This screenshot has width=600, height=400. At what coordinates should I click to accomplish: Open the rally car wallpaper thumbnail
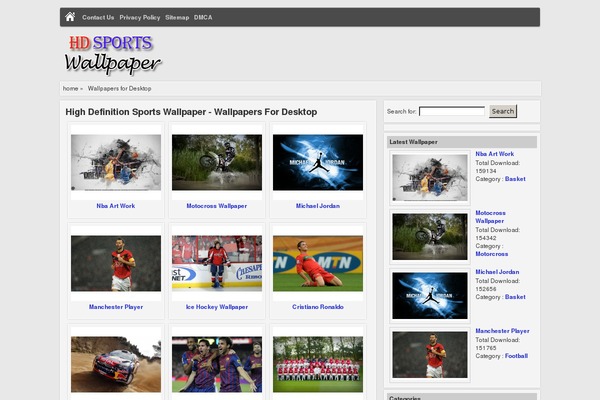click(116, 364)
